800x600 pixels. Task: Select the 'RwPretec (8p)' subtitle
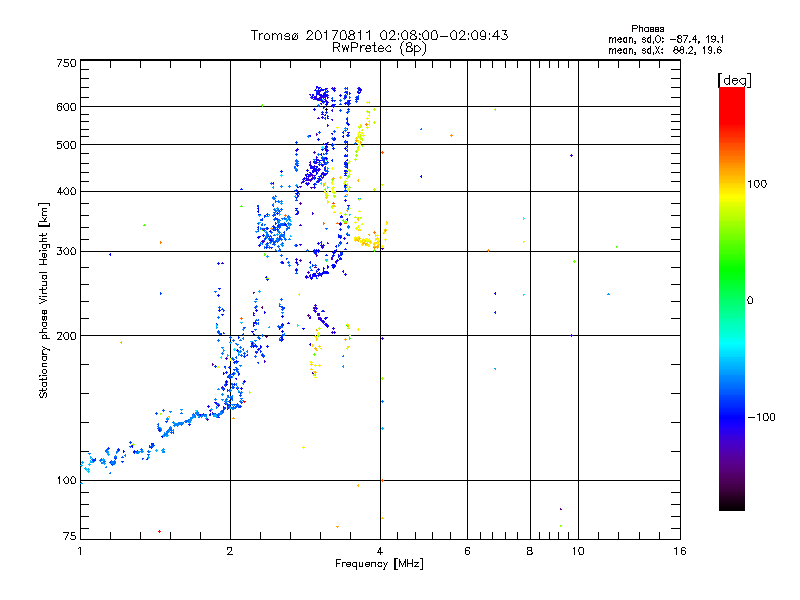coord(379,48)
